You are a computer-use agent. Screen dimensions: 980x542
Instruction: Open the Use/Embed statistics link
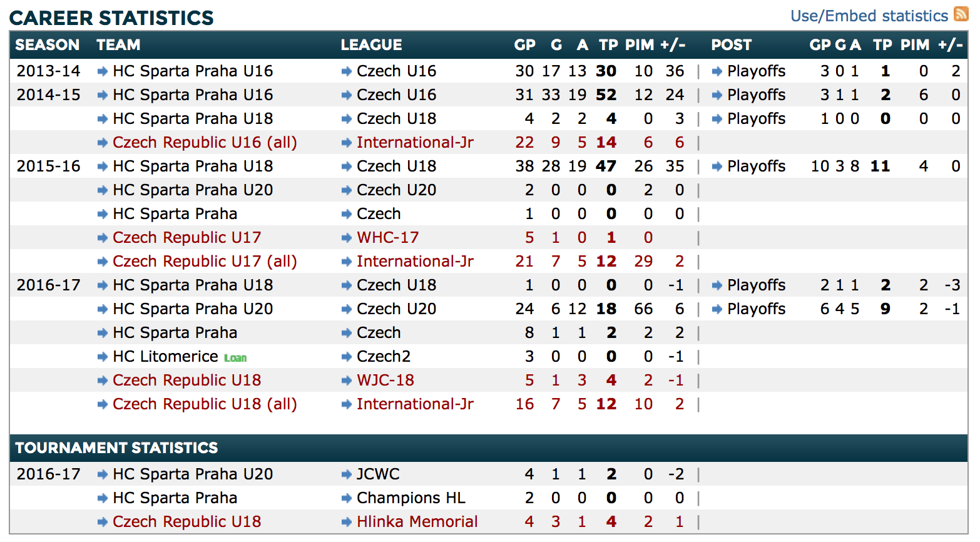(869, 16)
